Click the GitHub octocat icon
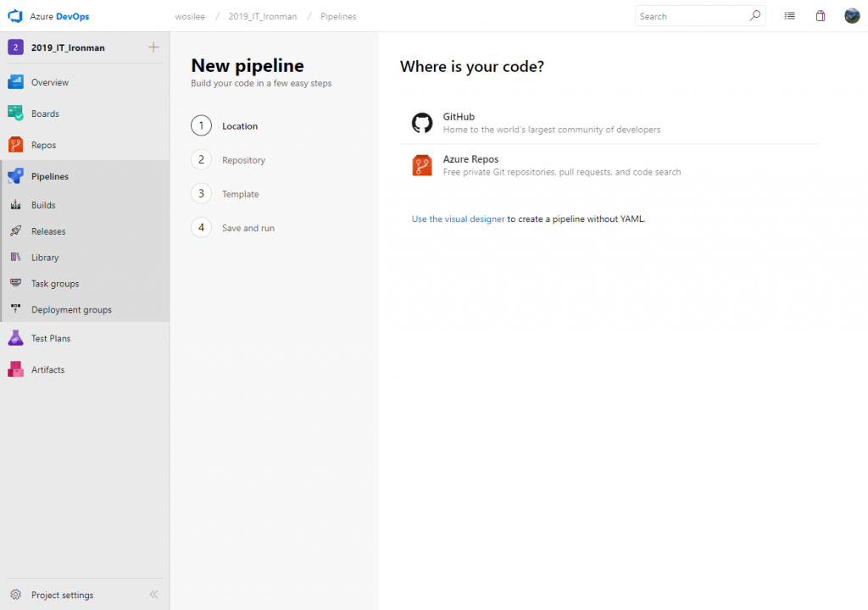Image resolution: width=868 pixels, height=610 pixels. click(422, 123)
